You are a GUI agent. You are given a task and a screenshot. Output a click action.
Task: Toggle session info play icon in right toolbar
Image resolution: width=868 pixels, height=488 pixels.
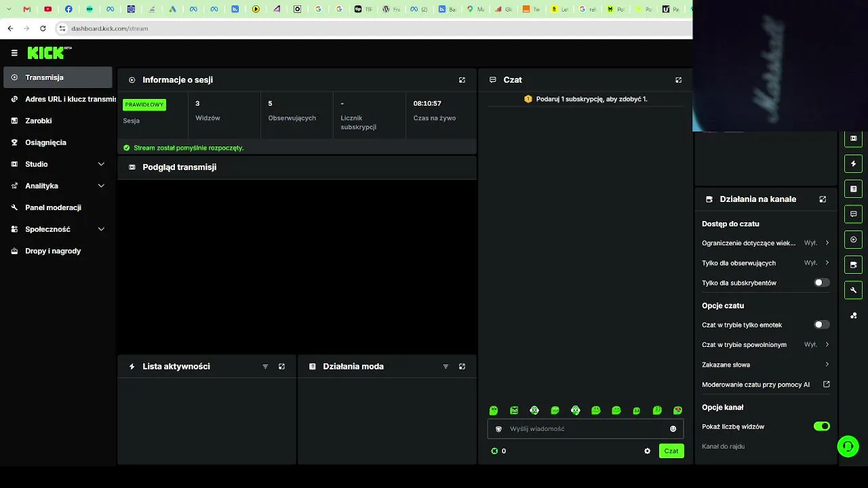coord(853,239)
